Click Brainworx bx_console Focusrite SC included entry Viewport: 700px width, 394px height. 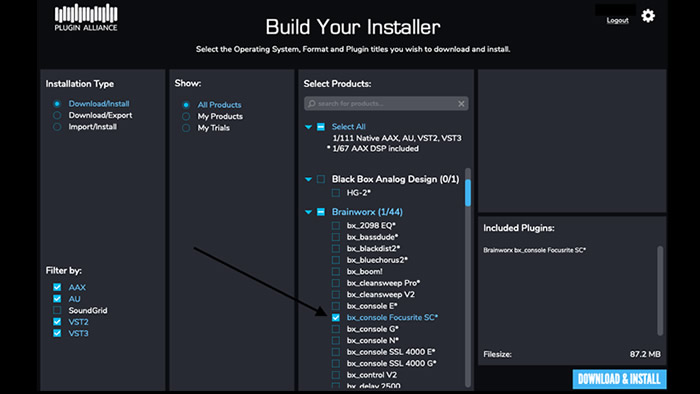pos(534,250)
